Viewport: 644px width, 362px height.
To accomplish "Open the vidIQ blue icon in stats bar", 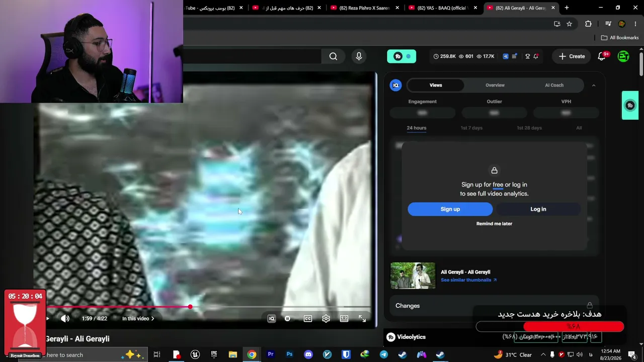I will pyautogui.click(x=506, y=56).
